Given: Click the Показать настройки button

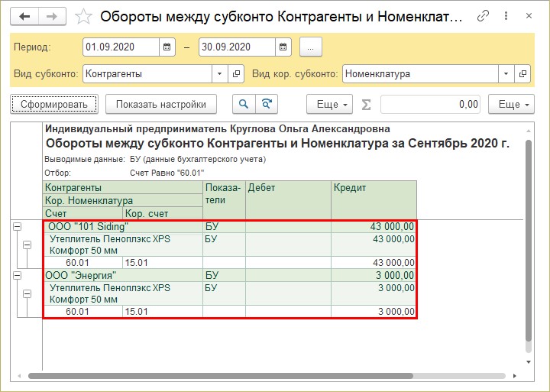Looking at the screenshot, I should pos(160,104).
